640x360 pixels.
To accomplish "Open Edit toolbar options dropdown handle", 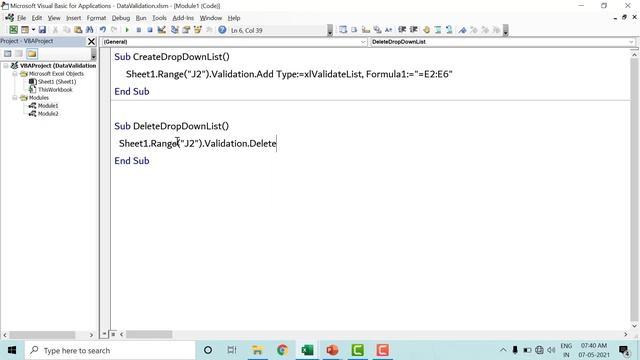I will coord(505,30).
